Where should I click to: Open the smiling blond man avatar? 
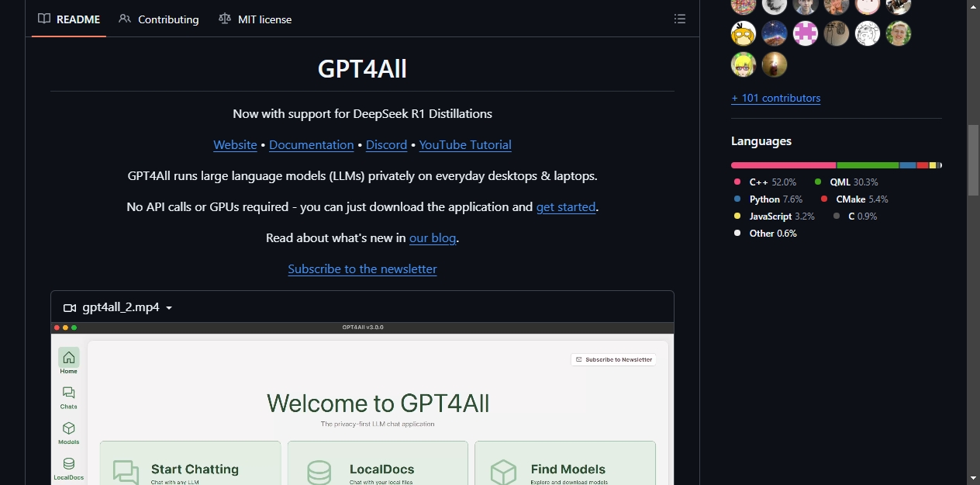click(899, 33)
